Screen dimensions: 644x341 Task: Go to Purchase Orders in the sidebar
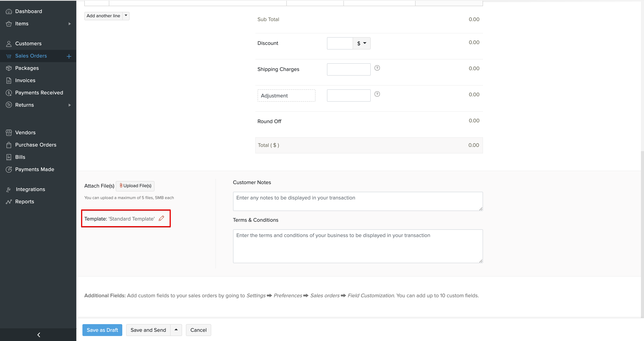coord(35,145)
